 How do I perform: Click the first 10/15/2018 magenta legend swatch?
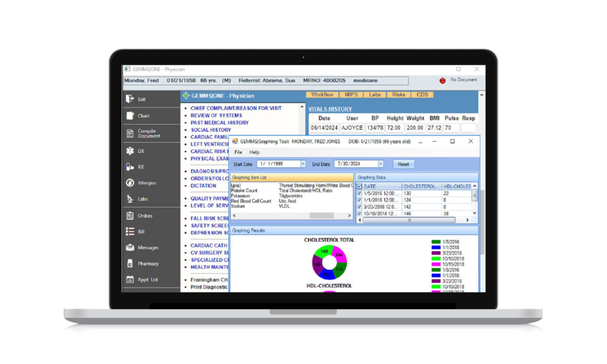tap(436, 264)
